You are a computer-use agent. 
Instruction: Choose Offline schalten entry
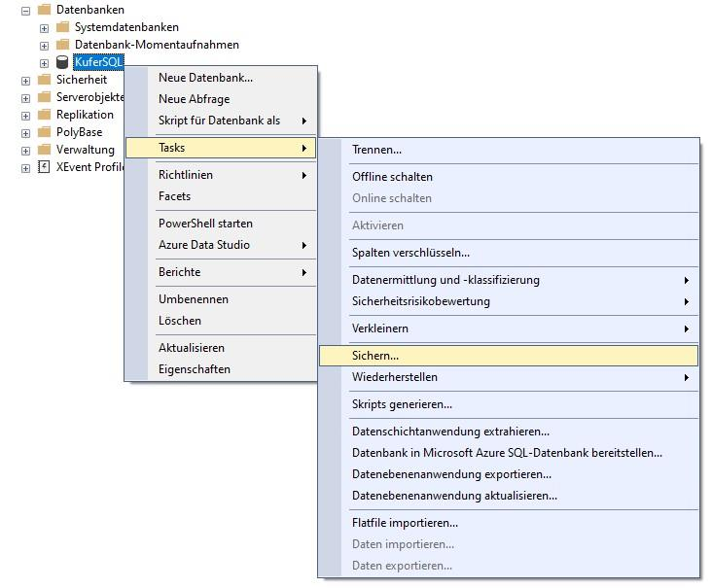point(509,177)
